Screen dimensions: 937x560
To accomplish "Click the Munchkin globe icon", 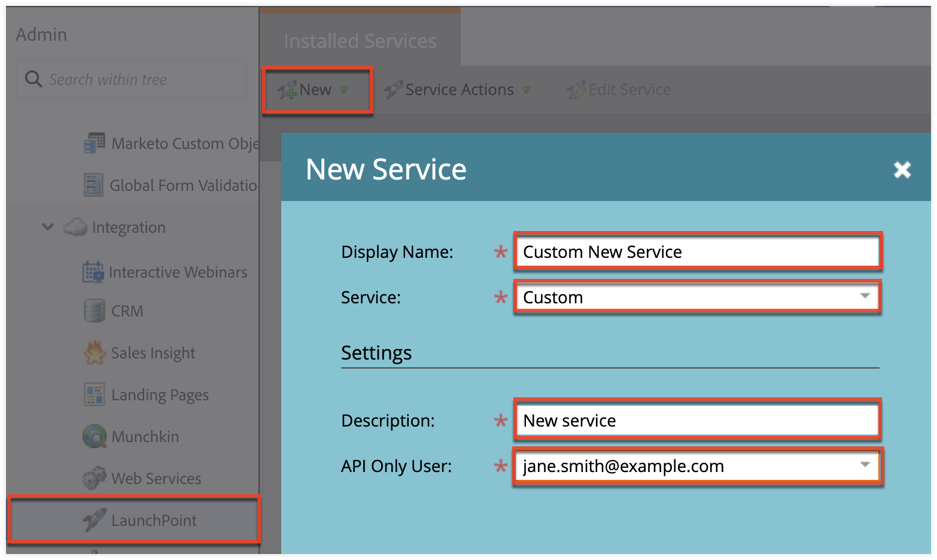I will click(x=94, y=436).
